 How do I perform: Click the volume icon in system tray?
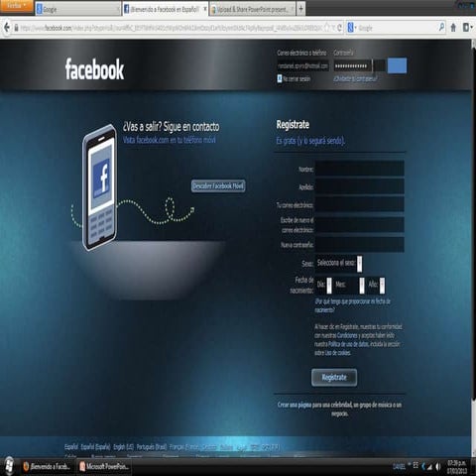(x=437, y=466)
